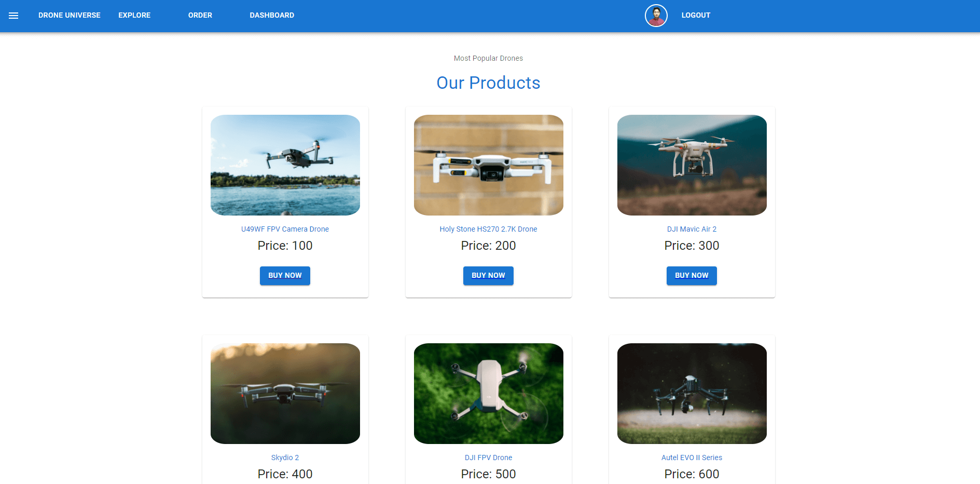Open the hamburger menu icon
This screenshot has height=484, width=980.
[13, 16]
